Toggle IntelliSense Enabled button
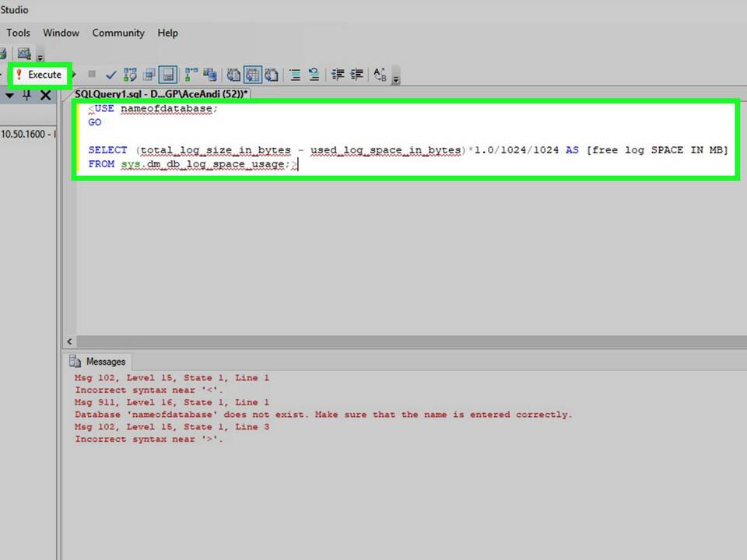Screen dimensions: 747x560 click(x=168, y=75)
